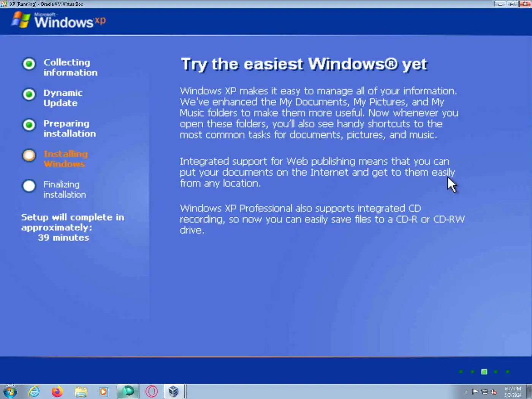The width and height of the screenshot is (532, 399).
Task: Click the "Preparing installation" label
Action: (x=70, y=128)
